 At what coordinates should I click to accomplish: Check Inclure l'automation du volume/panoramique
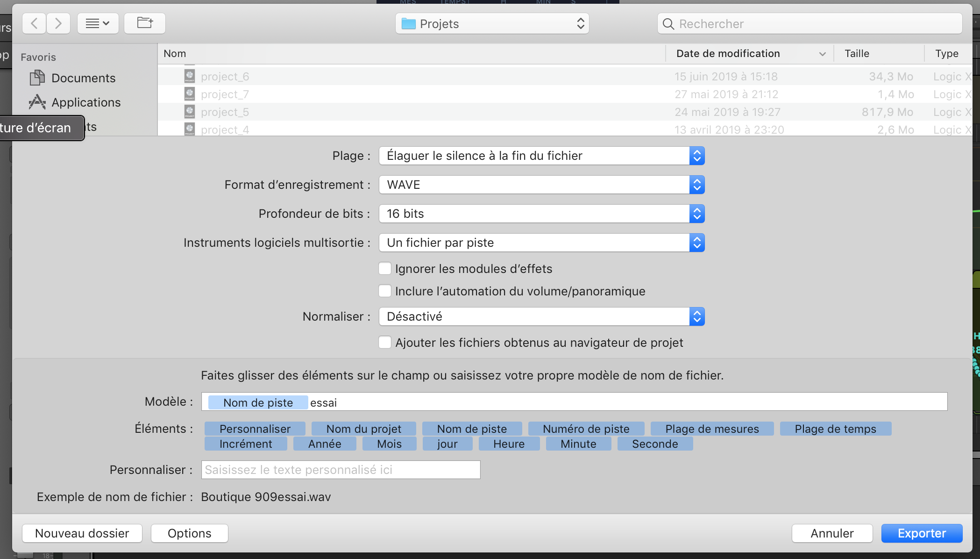tap(385, 291)
